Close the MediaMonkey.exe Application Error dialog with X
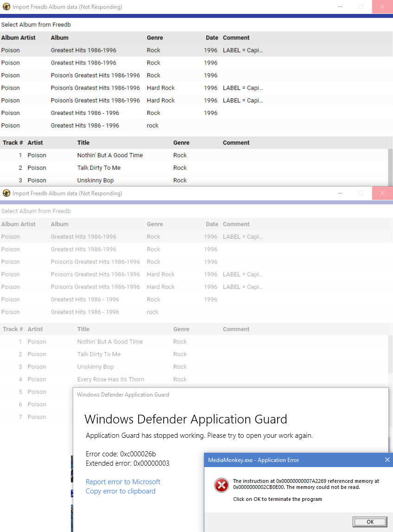The width and height of the screenshot is (393, 532). [387, 460]
